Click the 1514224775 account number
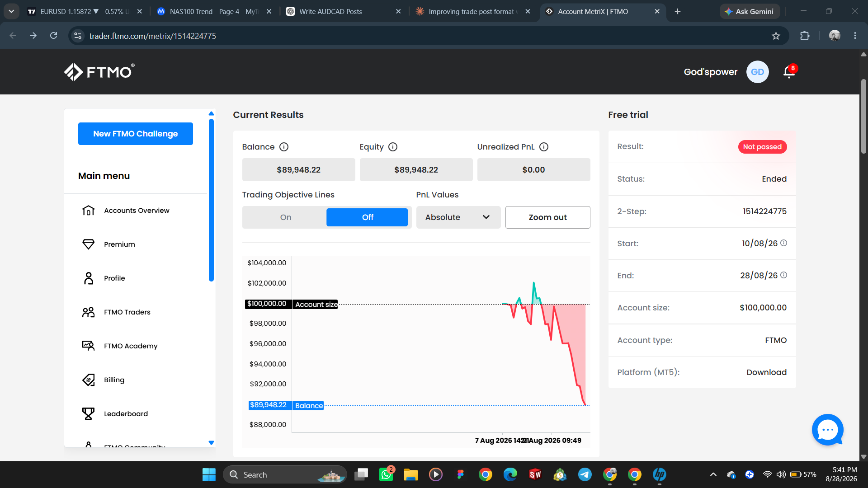The image size is (868, 488). pos(764,211)
